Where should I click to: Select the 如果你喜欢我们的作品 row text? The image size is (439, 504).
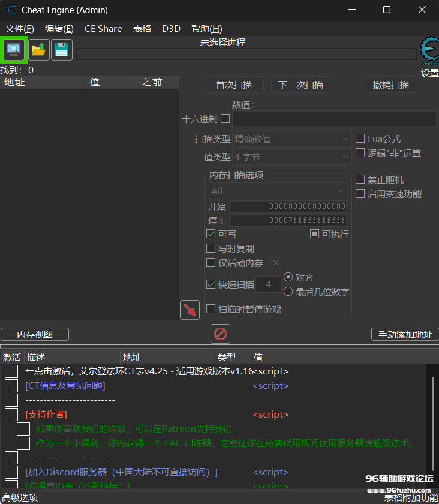point(134,429)
